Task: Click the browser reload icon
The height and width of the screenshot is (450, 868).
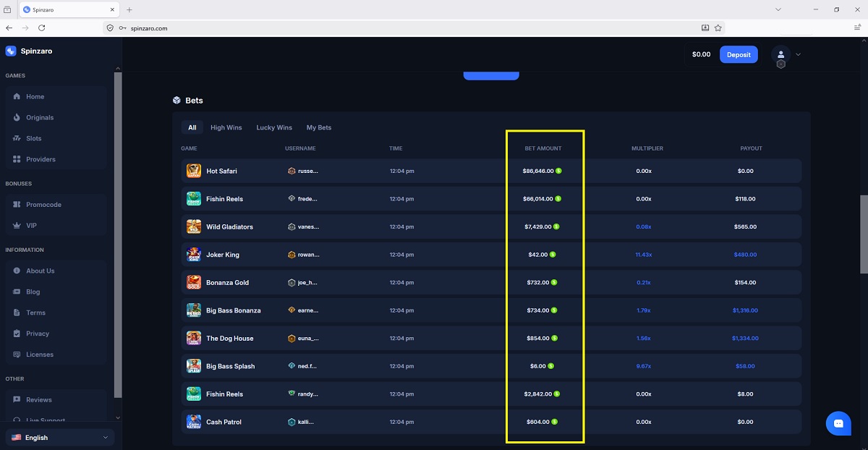Action: point(42,27)
